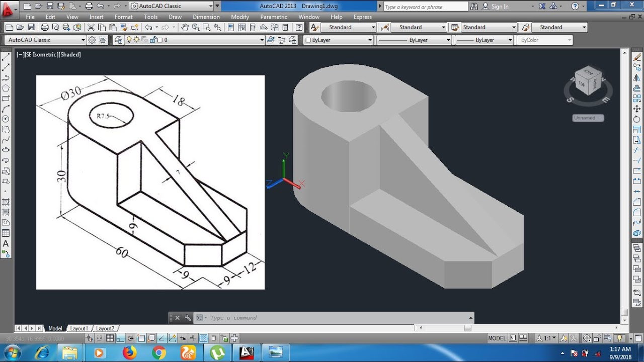Click the Sign In link

tap(500, 7)
